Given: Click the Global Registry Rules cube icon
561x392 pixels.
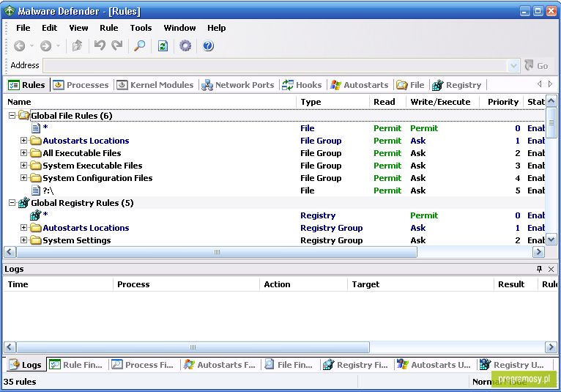Looking at the screenshot, I should pos(24,203).
